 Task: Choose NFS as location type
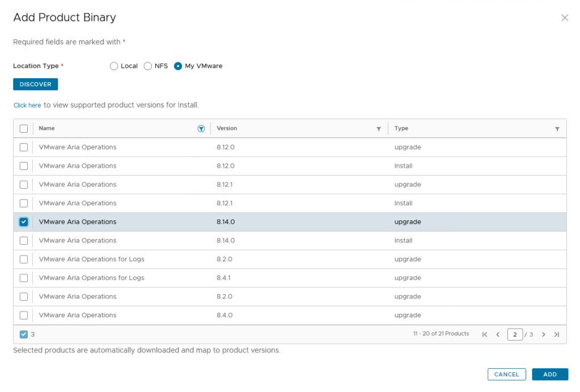click(148, 66)
